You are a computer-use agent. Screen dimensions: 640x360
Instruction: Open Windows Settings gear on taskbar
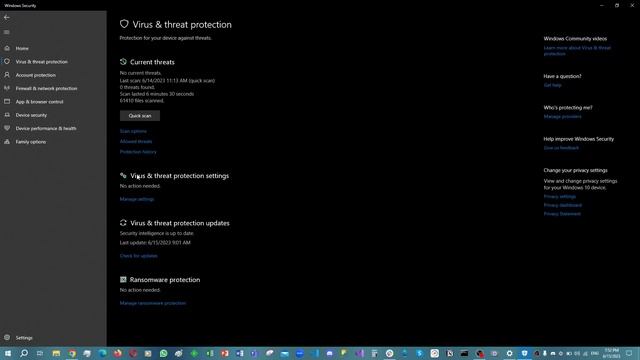click(509, 353)
